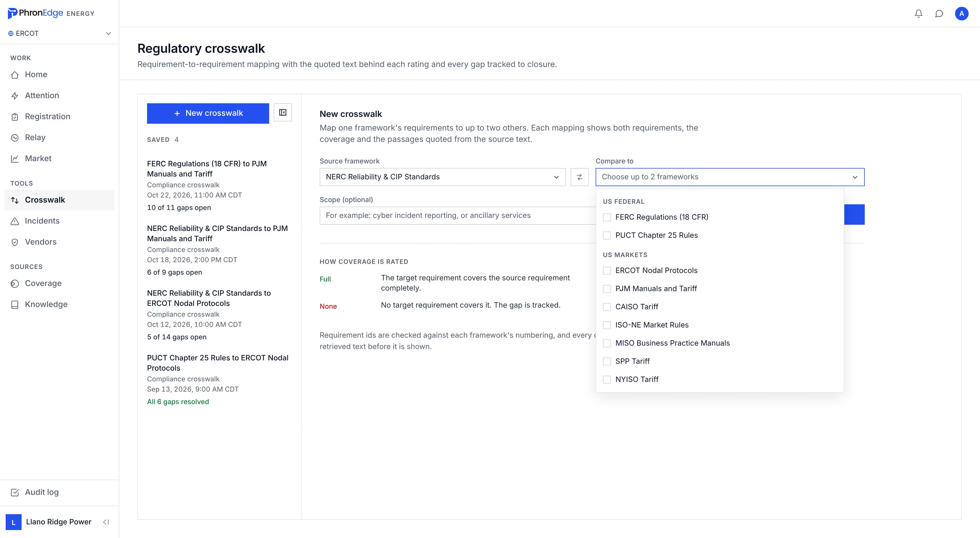
Task: Click the Scope optional input field
Action: (x=457, y=216)
